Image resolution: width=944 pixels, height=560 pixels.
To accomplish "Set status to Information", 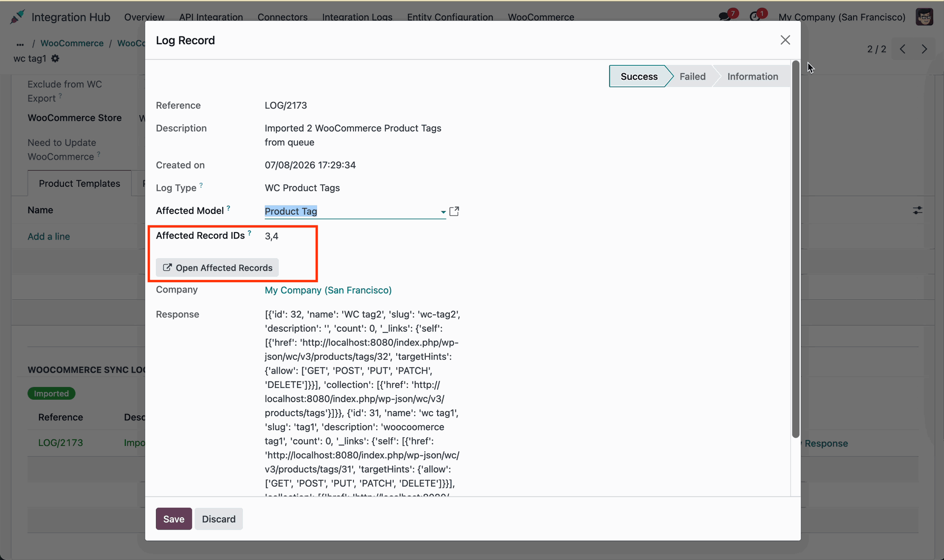I will (x=752, y=76).
